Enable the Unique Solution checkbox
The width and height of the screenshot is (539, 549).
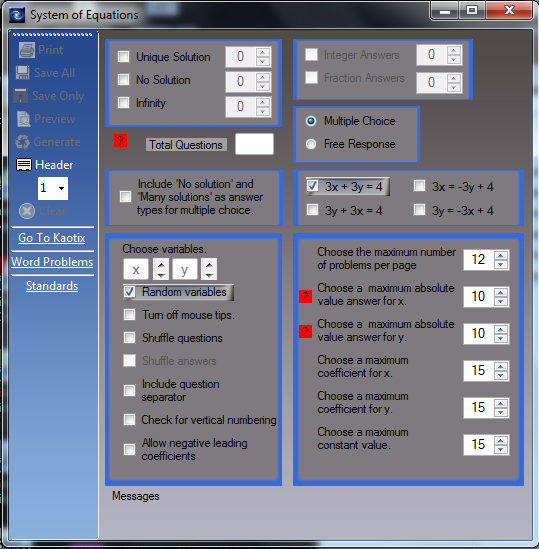coord(123,56)
